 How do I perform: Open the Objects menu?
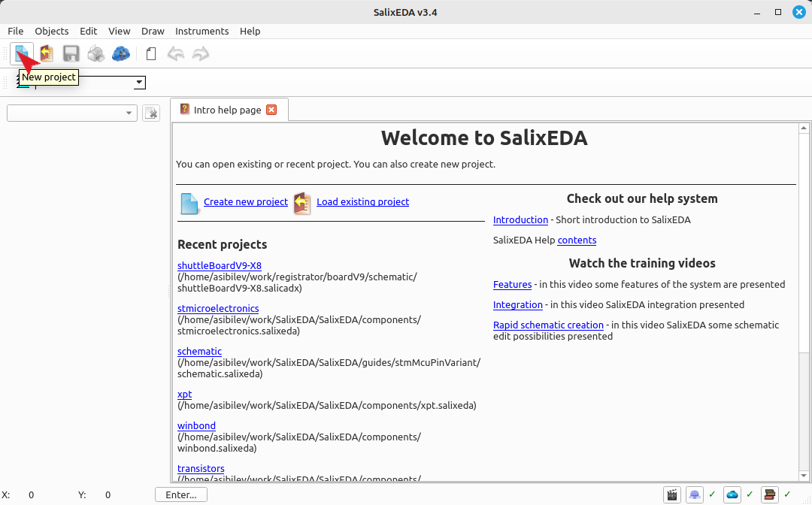point(52,31)
